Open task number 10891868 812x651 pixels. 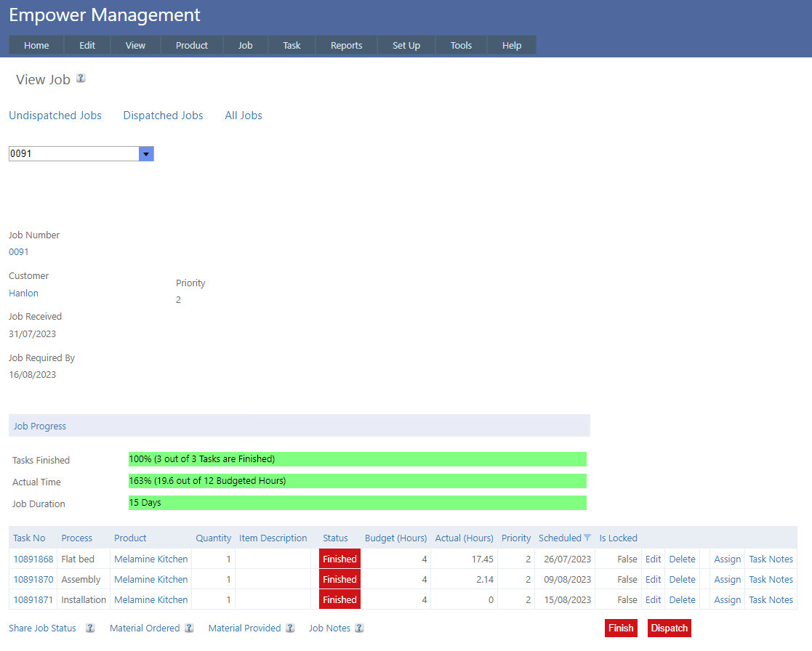click(33, 559)
